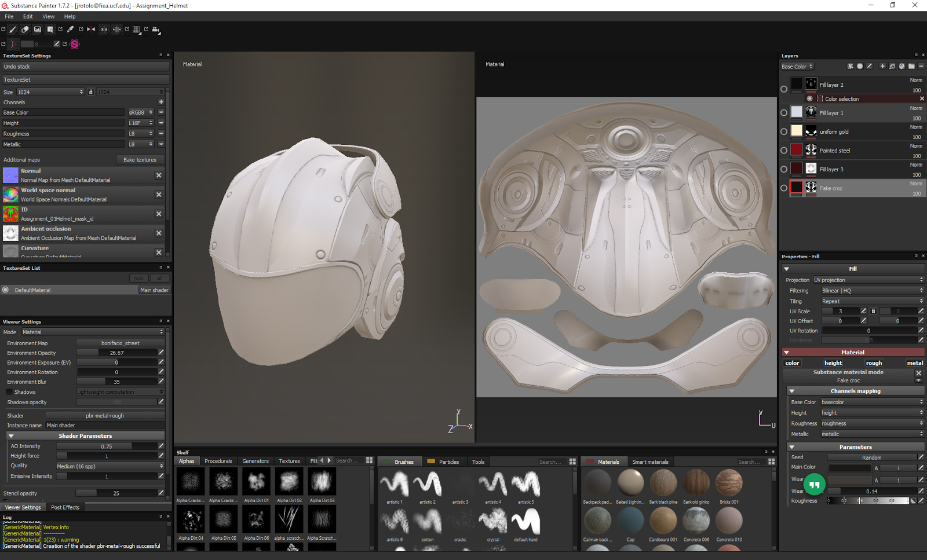Select the Paint brush tool
Screen dimensions: 927x560
coord(12,30)
